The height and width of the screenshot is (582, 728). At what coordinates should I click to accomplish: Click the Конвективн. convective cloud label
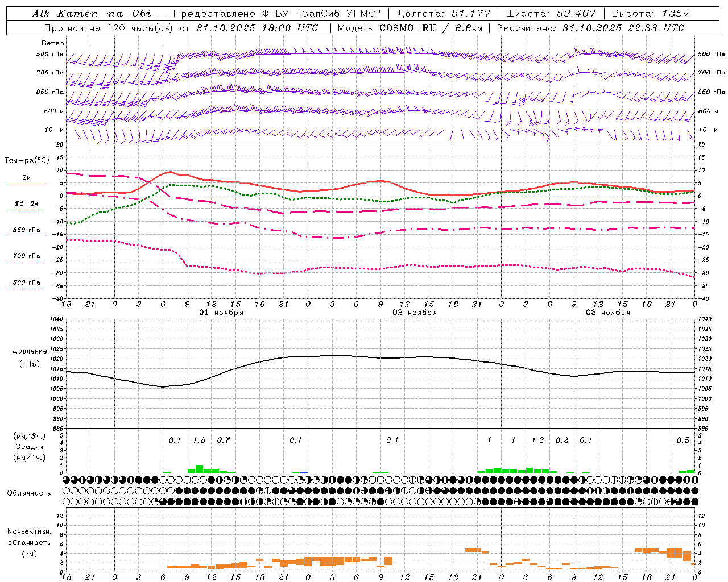pos(29,531)
